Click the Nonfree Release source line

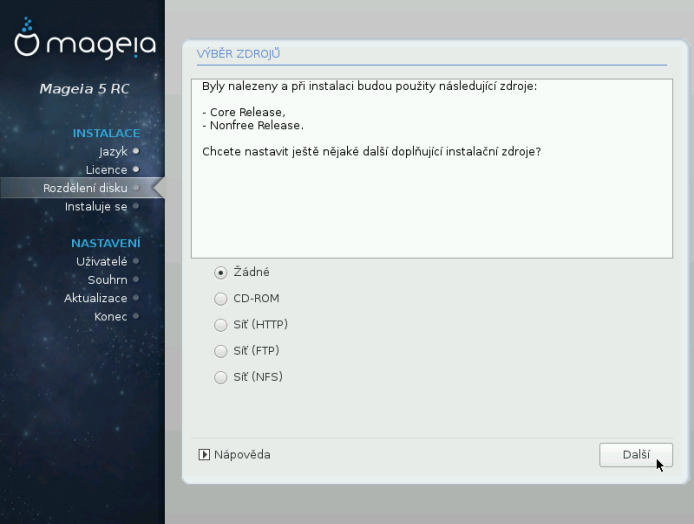coord(253,125)
